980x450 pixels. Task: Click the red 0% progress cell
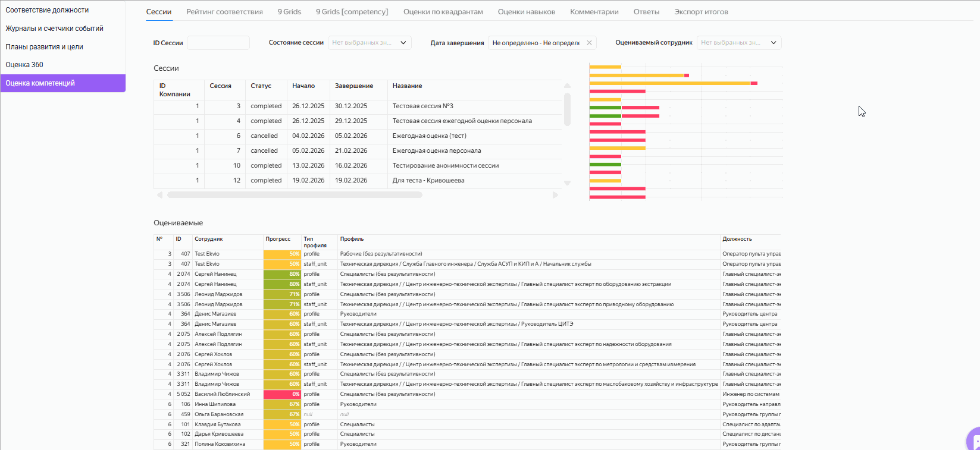tap(281, 394)
